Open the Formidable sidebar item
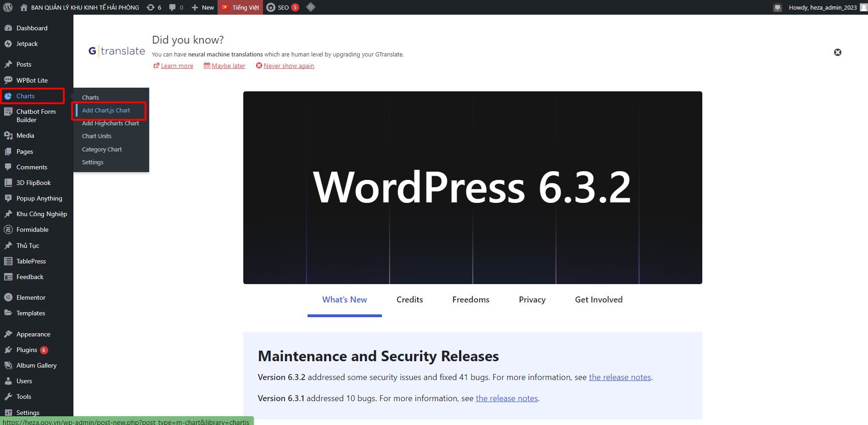 pos(32,229)
